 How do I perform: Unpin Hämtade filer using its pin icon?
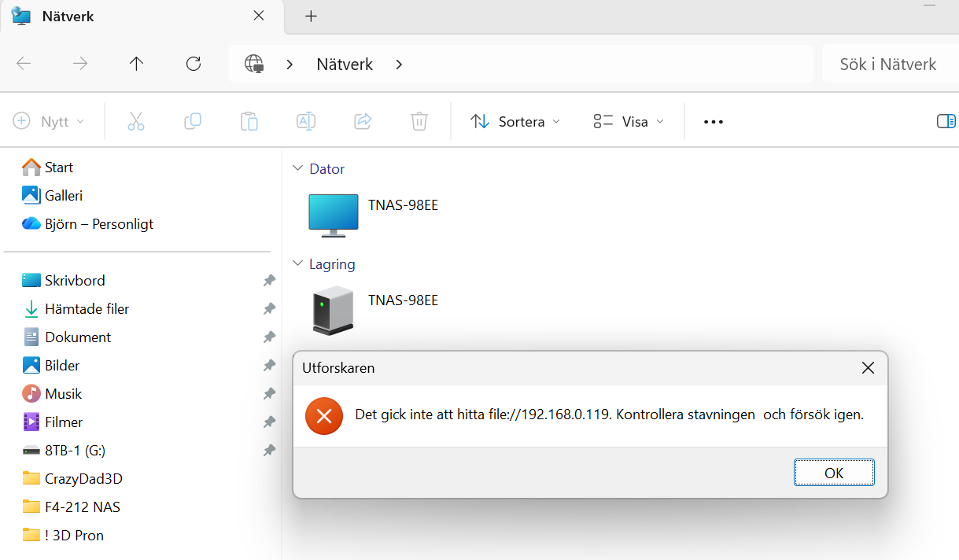click(269, 308)
